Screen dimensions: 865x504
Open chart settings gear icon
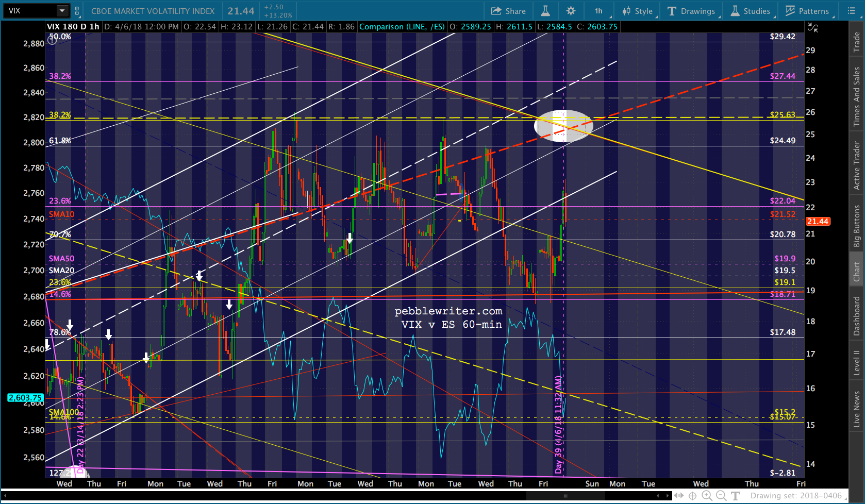(x=571, y=11)
